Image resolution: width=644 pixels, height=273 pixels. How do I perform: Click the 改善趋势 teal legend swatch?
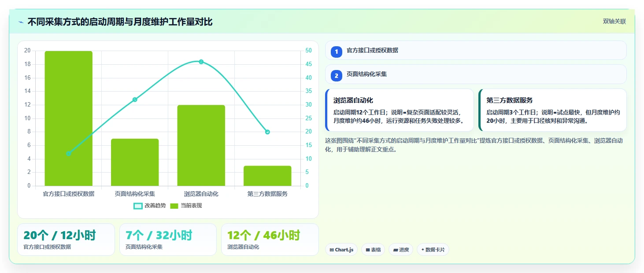138,206
